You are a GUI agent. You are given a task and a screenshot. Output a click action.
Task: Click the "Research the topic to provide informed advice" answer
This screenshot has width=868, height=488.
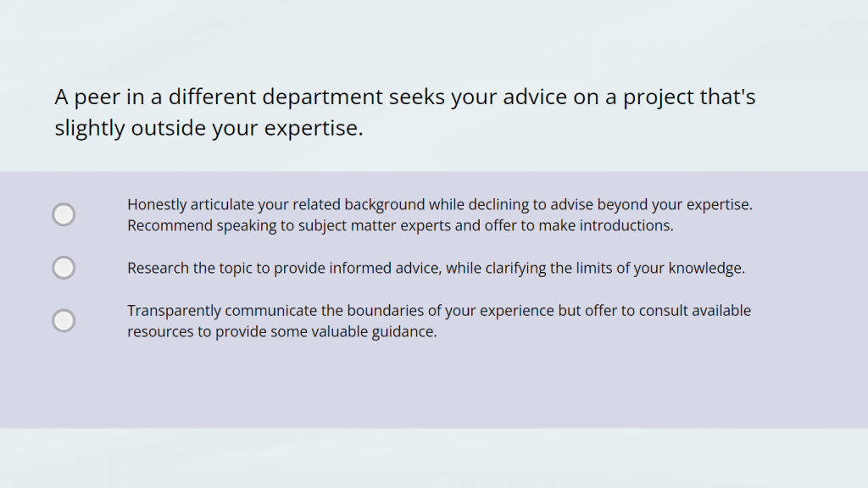click(436, 268)
